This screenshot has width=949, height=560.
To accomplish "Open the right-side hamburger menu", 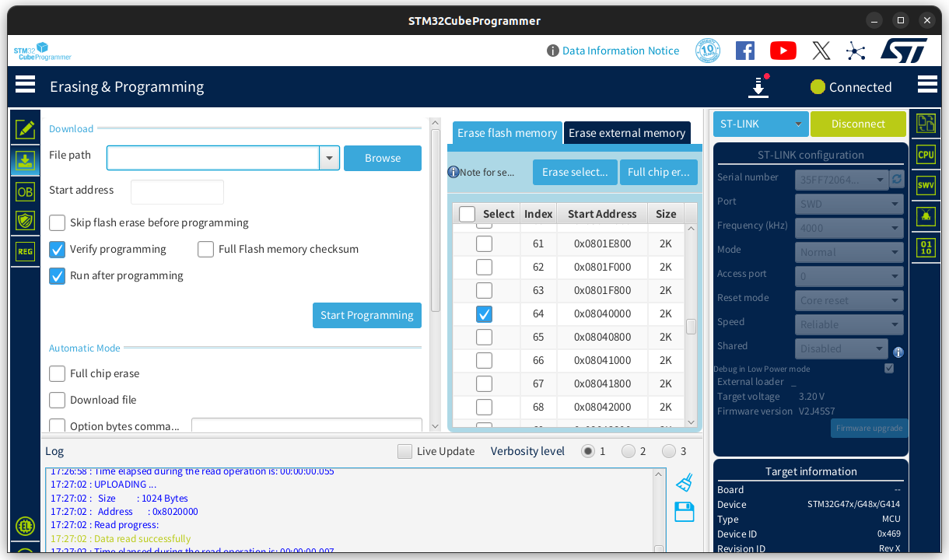I will (927, 84).
